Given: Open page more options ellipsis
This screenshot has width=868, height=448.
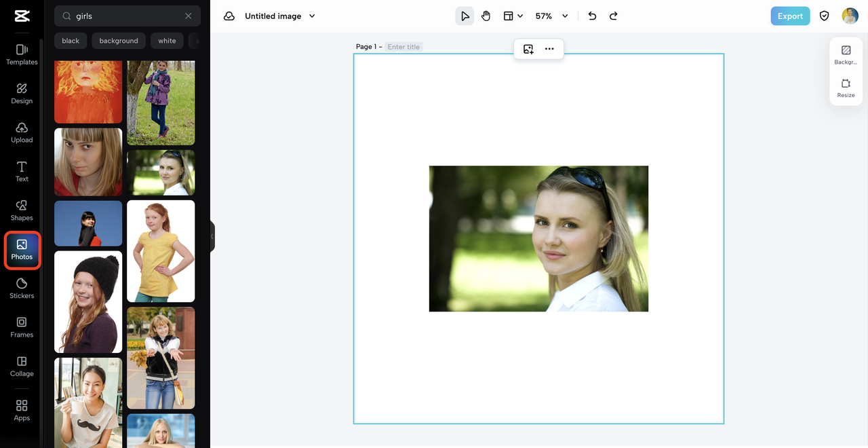Looking at the screenshot, I should [549, 49].
